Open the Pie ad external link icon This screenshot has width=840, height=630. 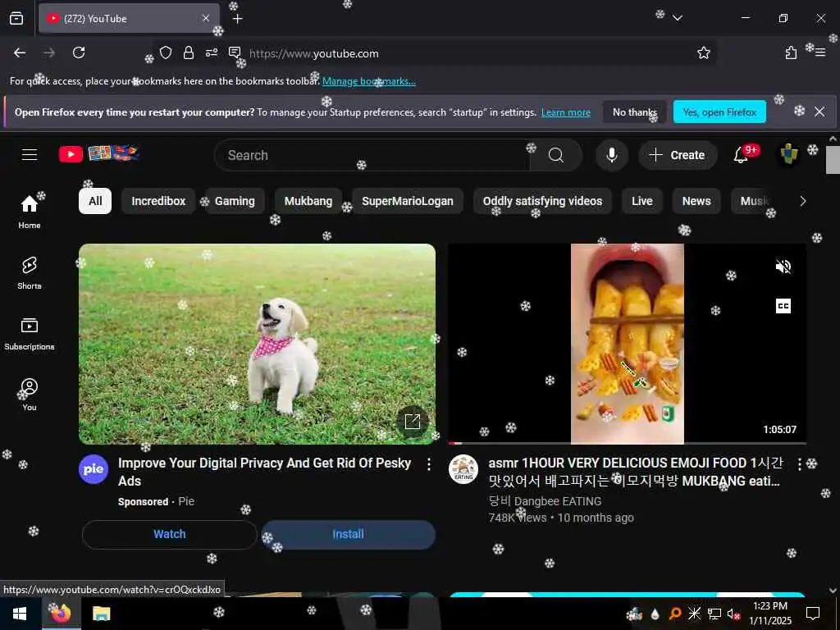(x=413, y=422)
